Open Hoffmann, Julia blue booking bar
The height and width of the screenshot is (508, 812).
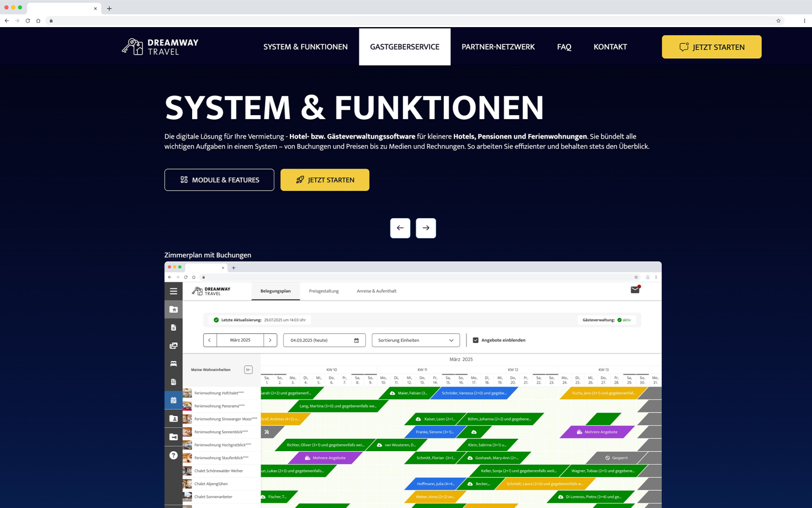click(x=435, y=484)
